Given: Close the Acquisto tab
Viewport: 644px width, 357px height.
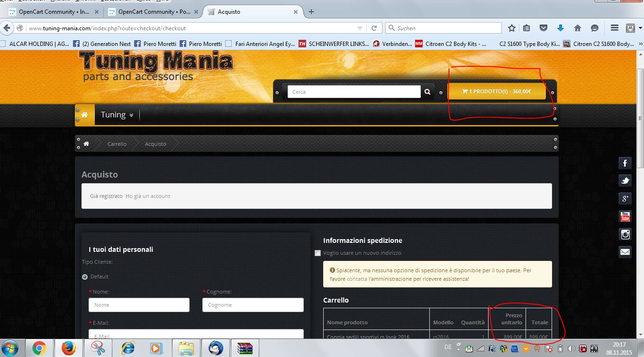Looking at the screenshot, I should click(x=296, y=12).
